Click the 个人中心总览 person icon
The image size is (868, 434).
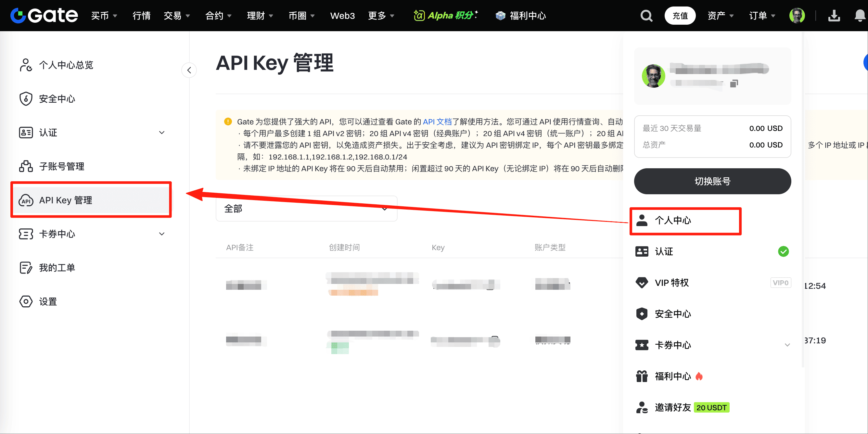pos(26,65)
